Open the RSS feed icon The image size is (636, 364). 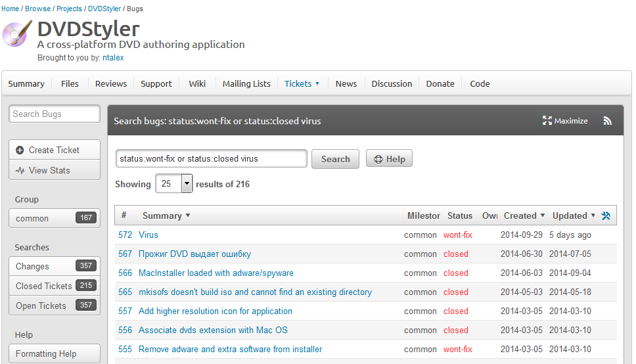coord(607,120)
